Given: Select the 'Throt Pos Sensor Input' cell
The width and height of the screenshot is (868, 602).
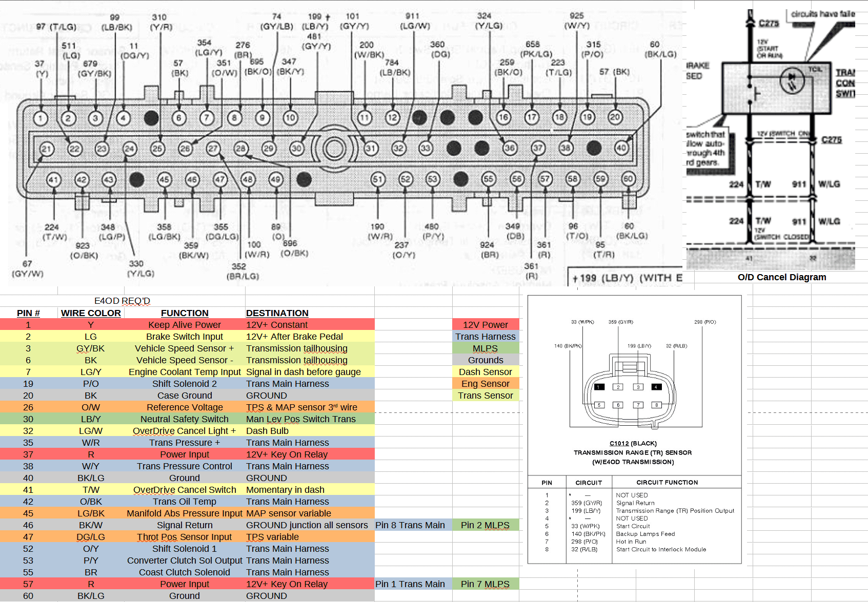Looking at the screenshot, I should coord(185,537).
